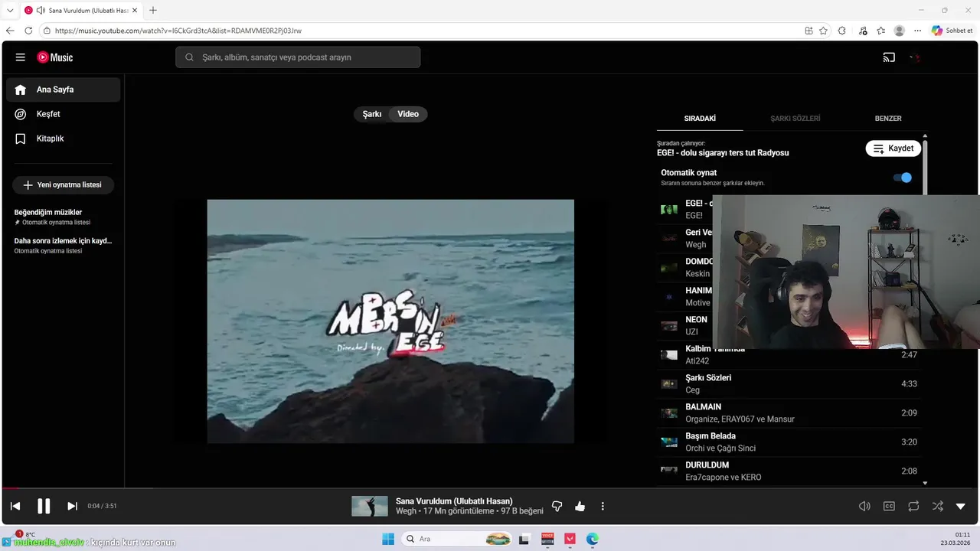Image resolution: width=980 pixels, height=551 pixels.
Task: Open Daha sonra izlemek için kaydedilenler playlist
Action: 63,245
